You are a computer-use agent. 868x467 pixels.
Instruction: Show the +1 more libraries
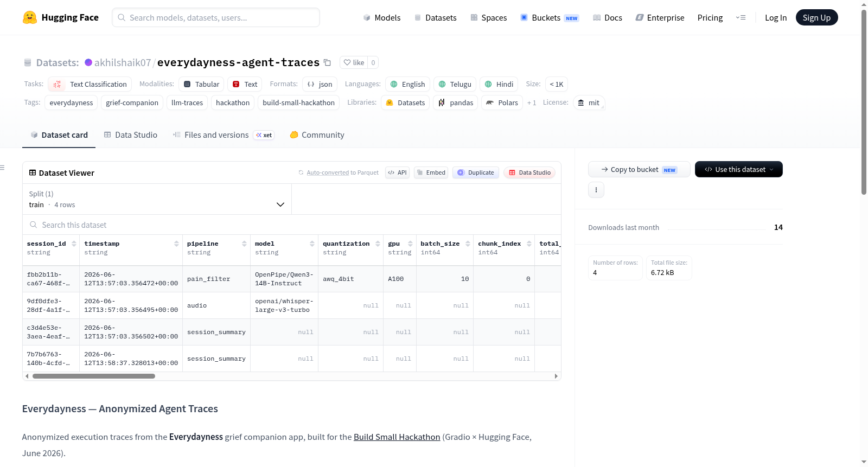pyautogui.click(x=532, y=103)
